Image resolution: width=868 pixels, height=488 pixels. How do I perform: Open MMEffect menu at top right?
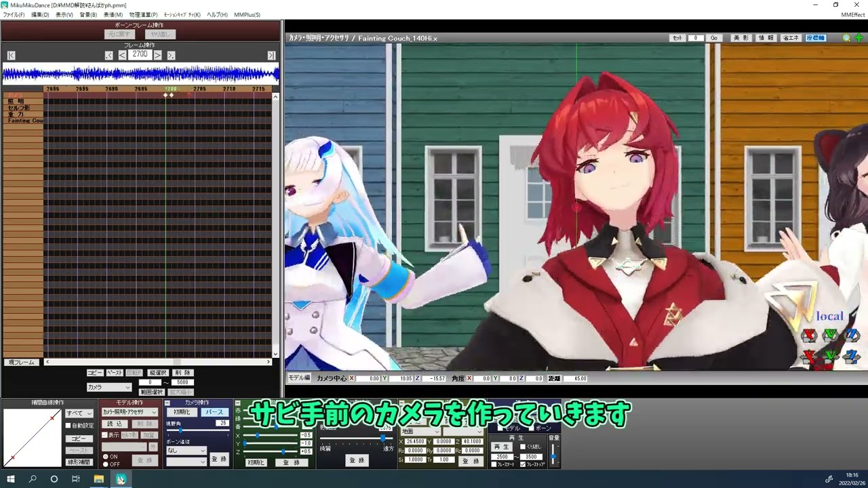click(x=852, y=15)
